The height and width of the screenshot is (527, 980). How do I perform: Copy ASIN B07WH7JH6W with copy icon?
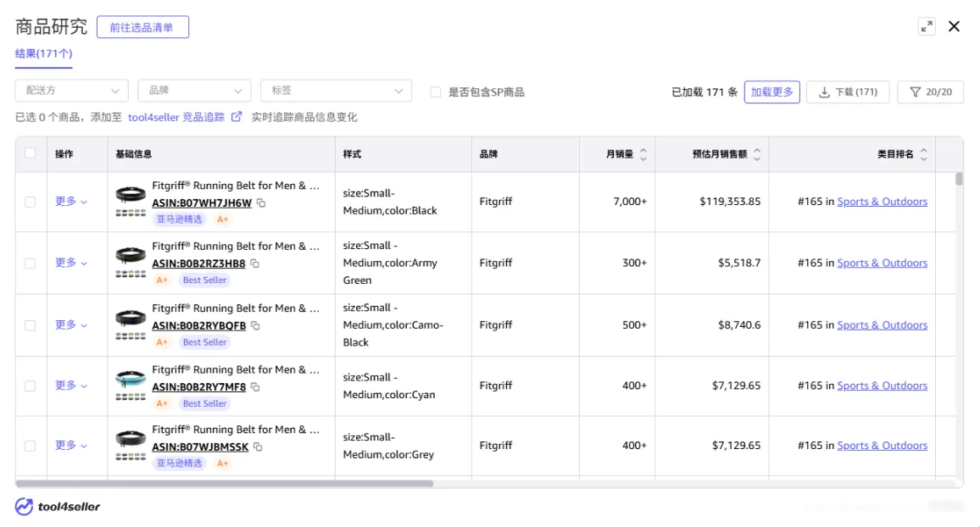[261, 203]
